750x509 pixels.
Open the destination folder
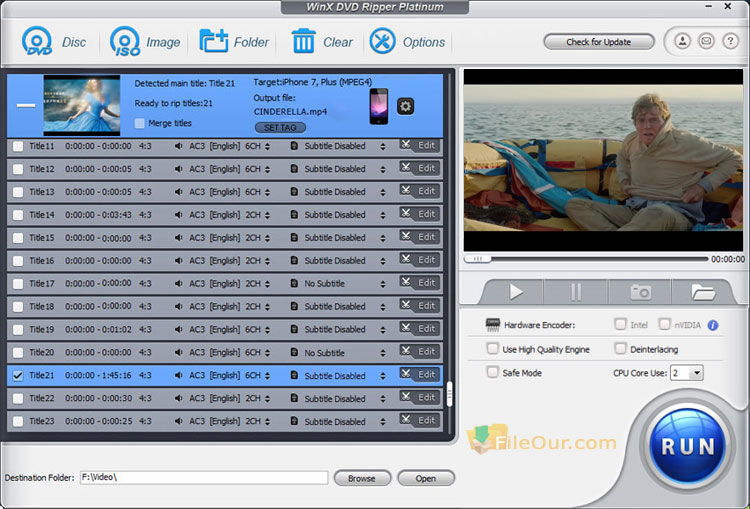(426, 478)
